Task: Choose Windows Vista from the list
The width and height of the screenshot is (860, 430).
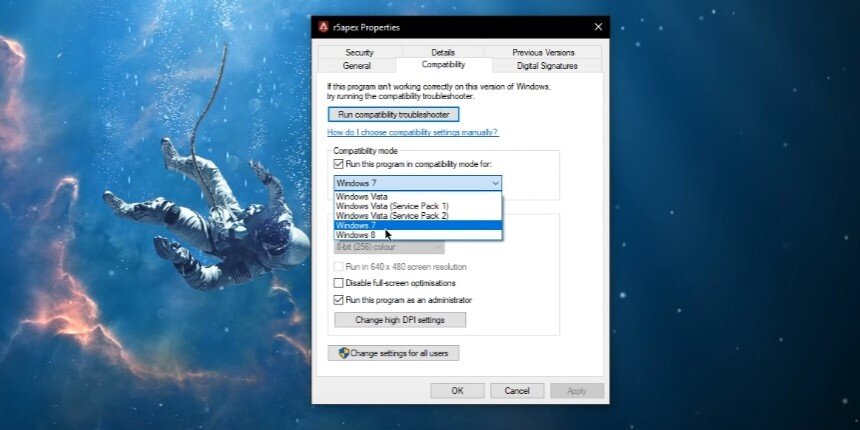Action: tap(417, 196)
